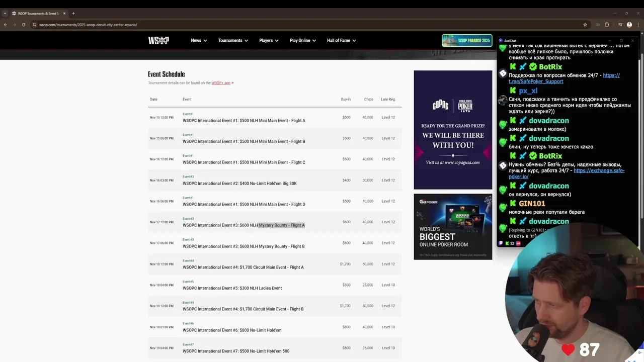Viewport: 644px width, 362px height.
Task: Expand the Tournaments menu
Action: [x=233, y=41]
